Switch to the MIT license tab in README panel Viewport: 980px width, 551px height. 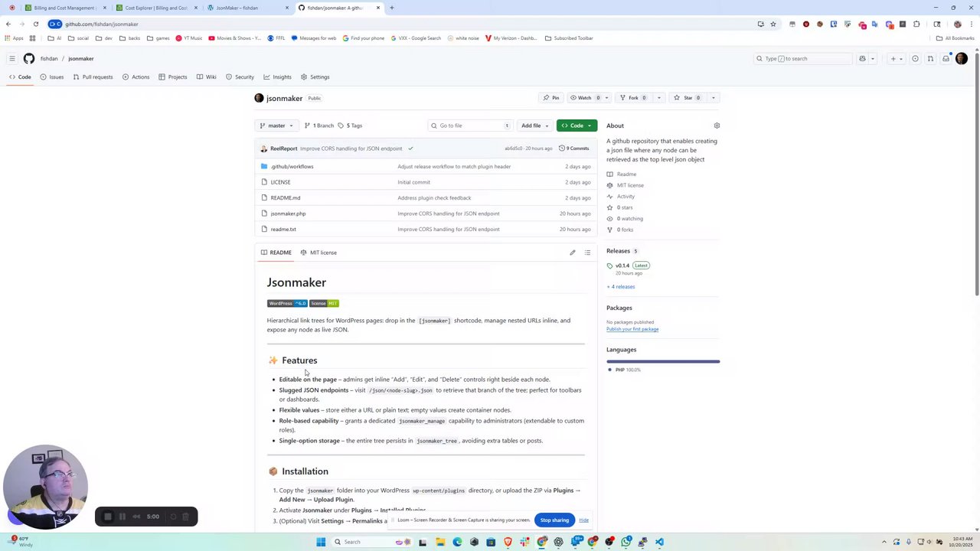coord(318,253)
